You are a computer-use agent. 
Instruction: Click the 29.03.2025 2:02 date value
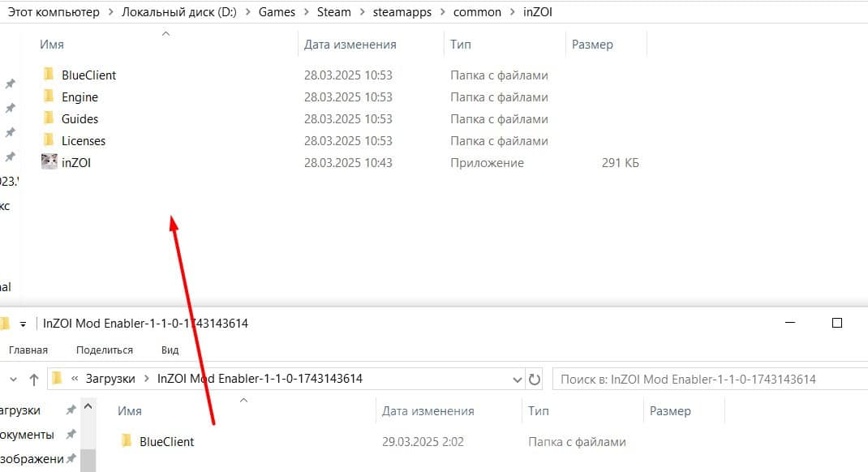click(423, 441)
